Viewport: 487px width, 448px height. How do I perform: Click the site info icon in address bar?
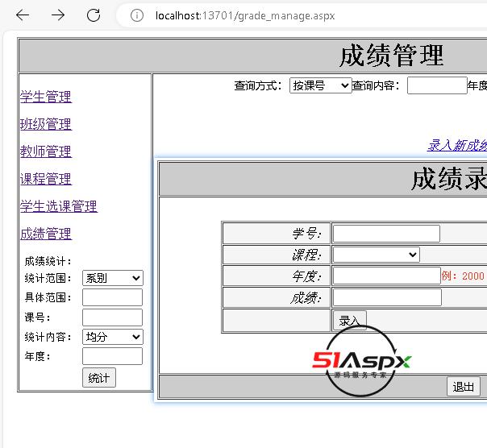tap(138, 15)
